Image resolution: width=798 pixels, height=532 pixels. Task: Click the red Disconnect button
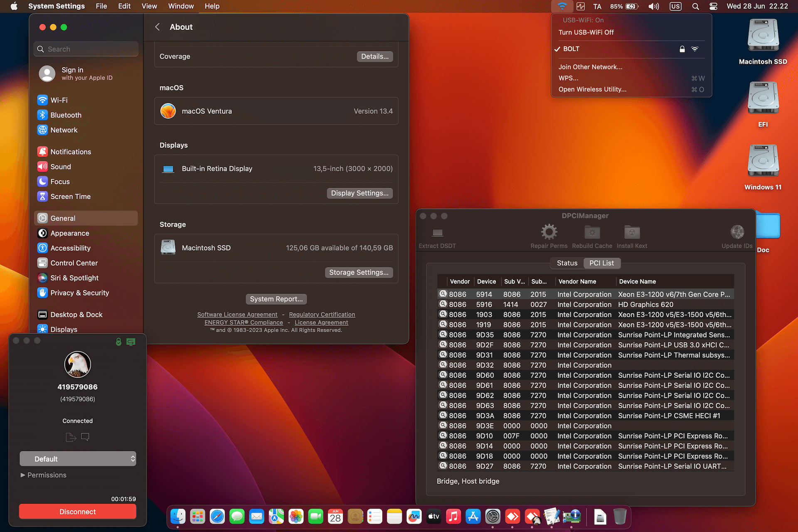(78, 512)
